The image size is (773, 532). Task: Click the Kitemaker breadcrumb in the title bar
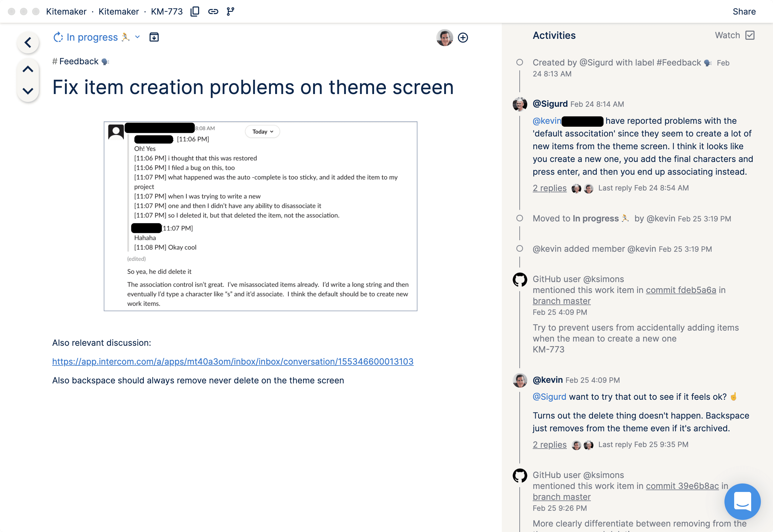[x=66, y=11]
